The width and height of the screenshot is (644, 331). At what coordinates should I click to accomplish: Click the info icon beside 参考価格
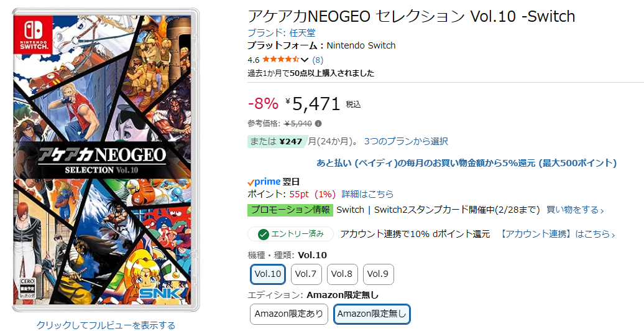pyautogui.click(x=318, y=123)
